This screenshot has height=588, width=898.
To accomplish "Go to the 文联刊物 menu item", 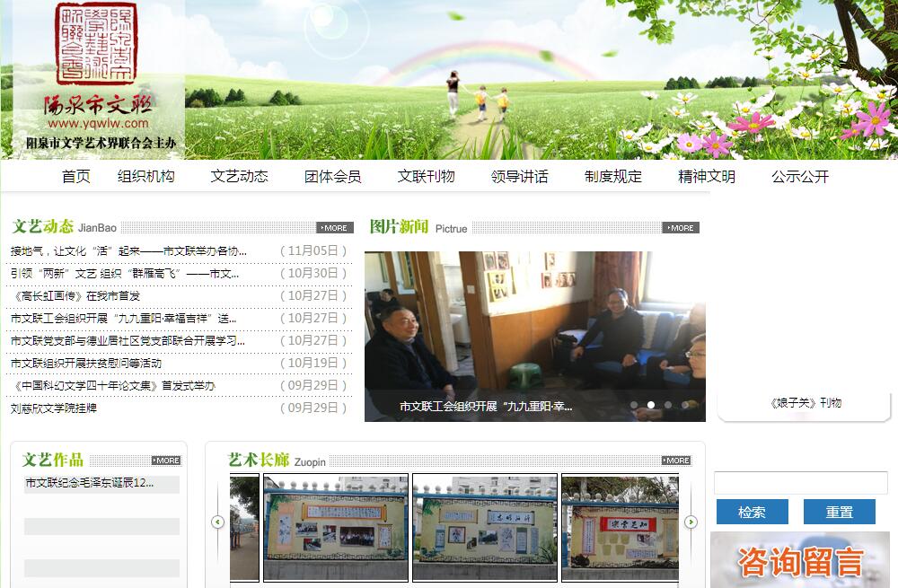I will 427,177.
